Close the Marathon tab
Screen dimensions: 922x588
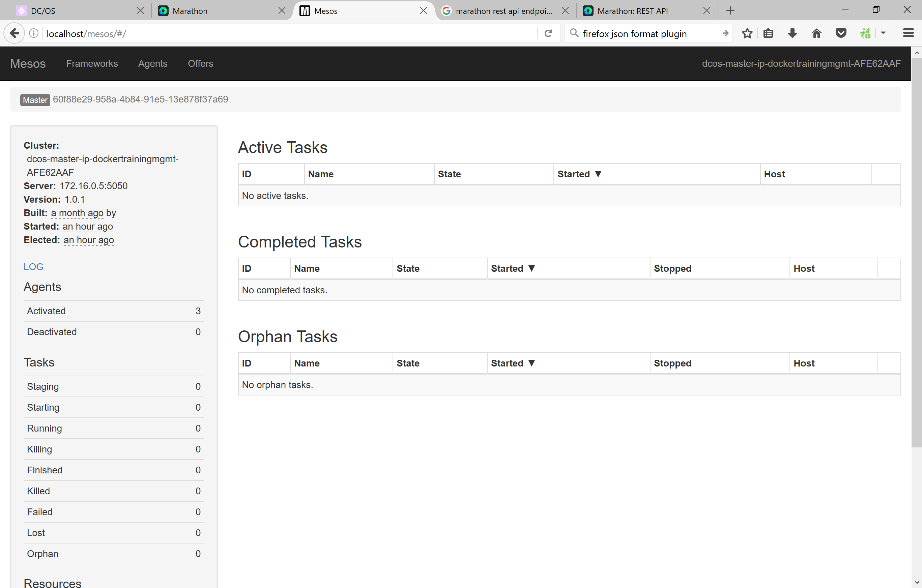282,11
